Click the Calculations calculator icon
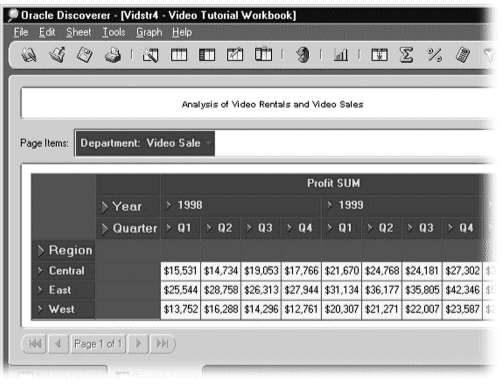502x388 pixels. [463, 55]
